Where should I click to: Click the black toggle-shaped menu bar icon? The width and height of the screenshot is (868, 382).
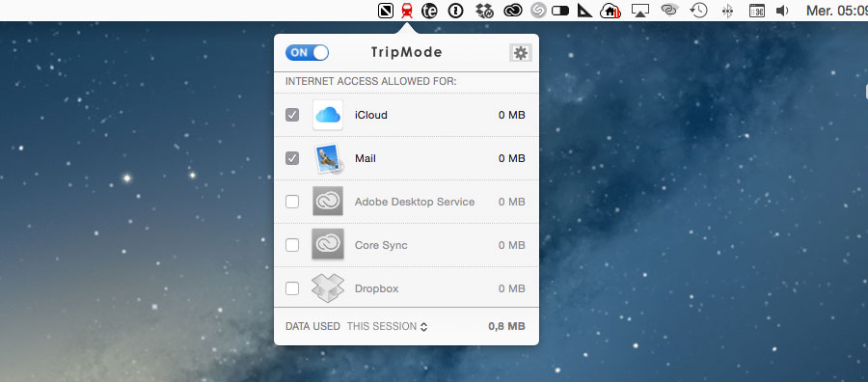[x=560, y=11]
